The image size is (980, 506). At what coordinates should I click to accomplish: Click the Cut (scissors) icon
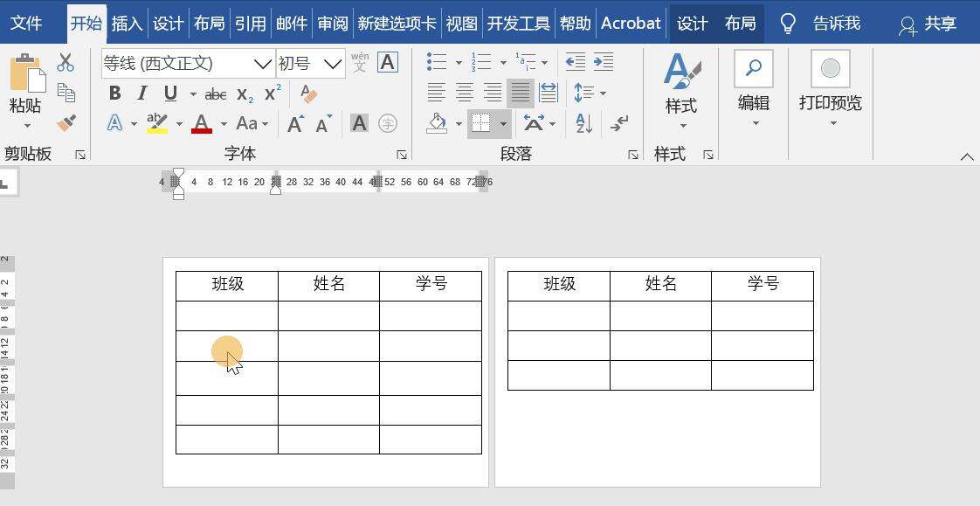(x=65, y=62)
